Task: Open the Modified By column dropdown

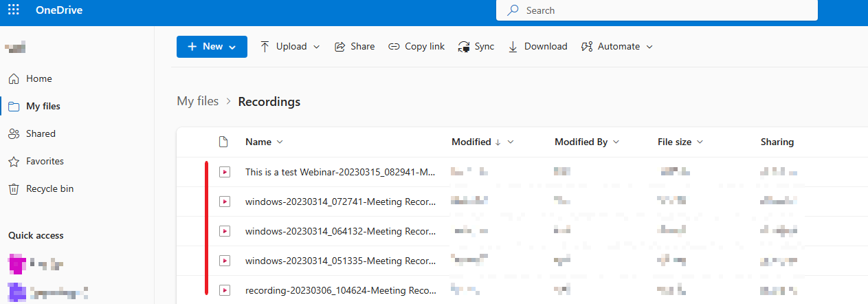Action: (616, 142)
